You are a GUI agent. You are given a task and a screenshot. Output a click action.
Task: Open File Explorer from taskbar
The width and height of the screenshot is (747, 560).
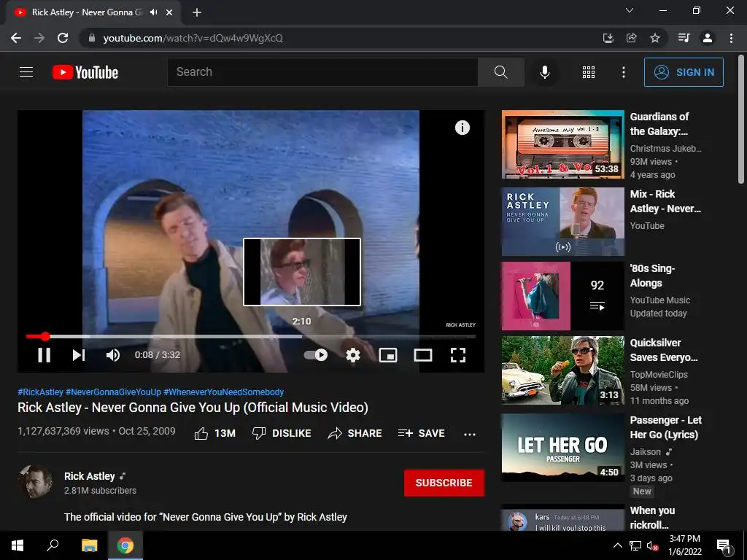89,545
